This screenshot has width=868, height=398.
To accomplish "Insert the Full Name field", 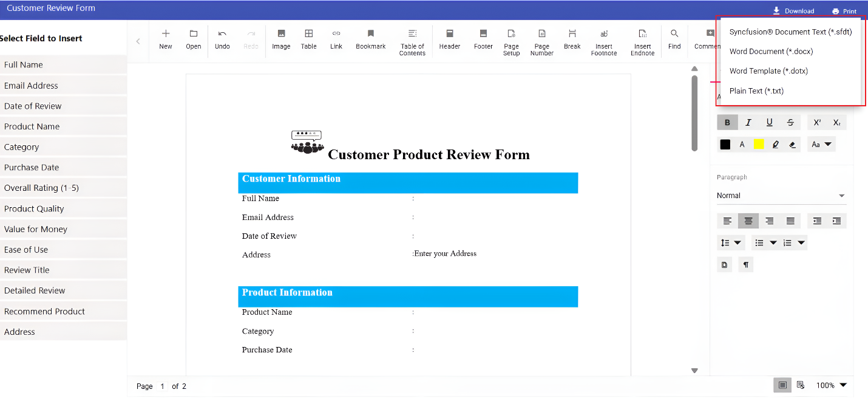I will [x=63, y=64].
